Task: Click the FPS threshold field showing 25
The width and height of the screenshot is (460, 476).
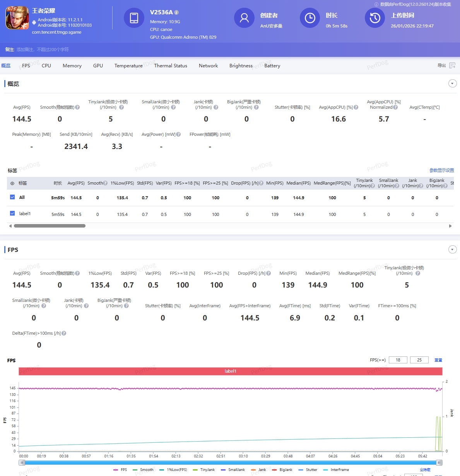Action: click(x=419, y=360)
